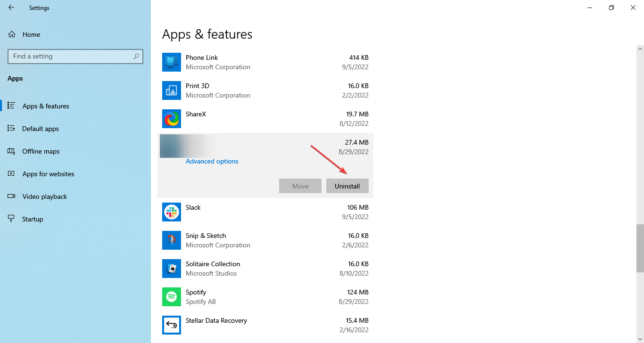Select the Video playback icon

[11, 196]
